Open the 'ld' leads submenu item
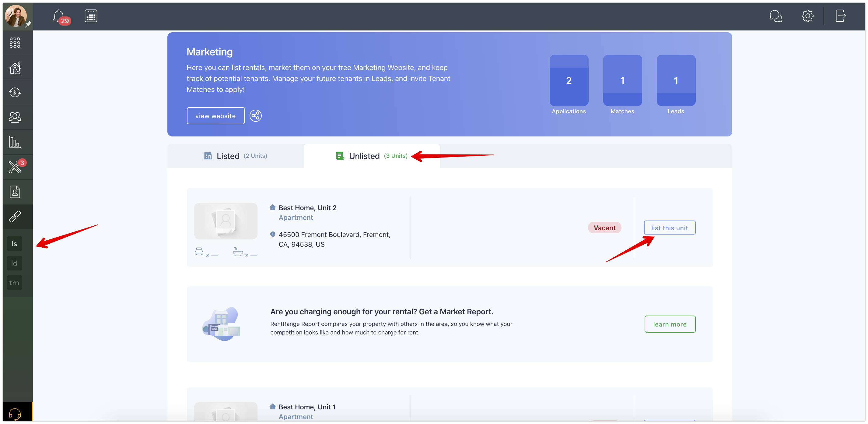The width and height of the screenshot is (868, 424). click(15, 263)
